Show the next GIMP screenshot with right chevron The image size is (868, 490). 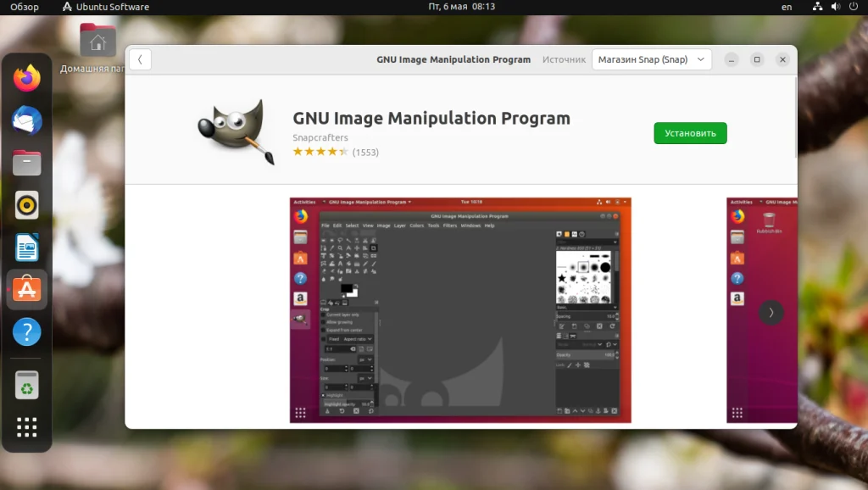coord(771,312)
